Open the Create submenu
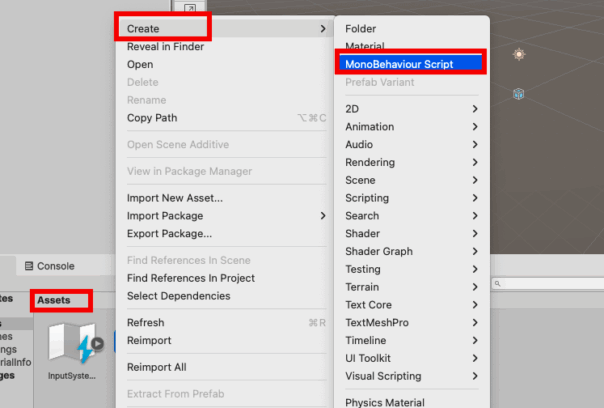 (x=160, y=29)
